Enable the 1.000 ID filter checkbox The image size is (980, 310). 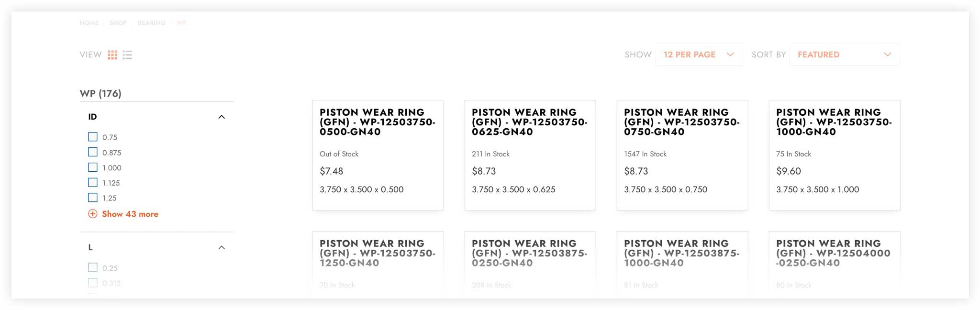coord(93,167)
